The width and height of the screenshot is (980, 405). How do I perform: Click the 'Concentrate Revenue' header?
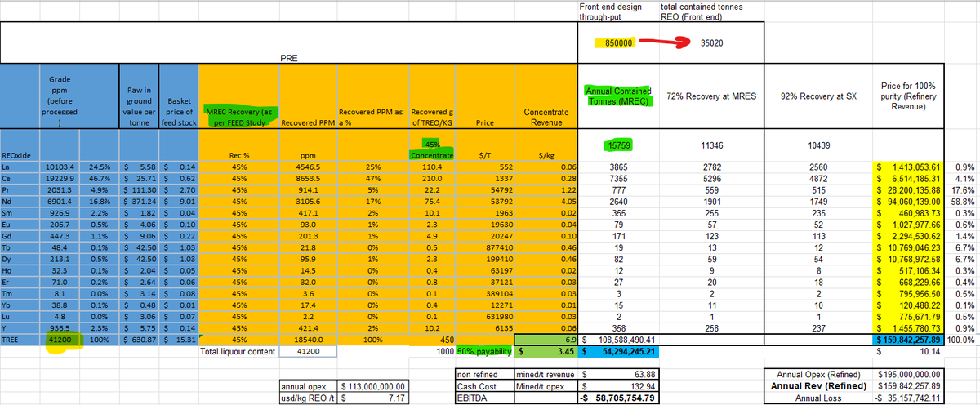[x=546, y=116]
